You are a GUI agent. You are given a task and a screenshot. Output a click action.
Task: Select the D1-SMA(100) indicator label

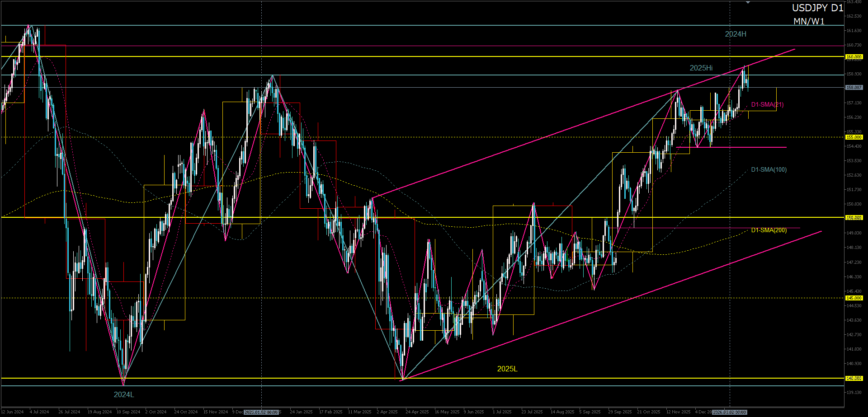[769, 170]
